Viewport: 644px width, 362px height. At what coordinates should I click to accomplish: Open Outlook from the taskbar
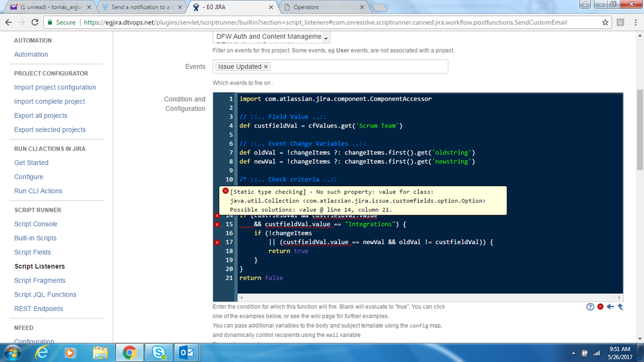(x=188, y=352)
